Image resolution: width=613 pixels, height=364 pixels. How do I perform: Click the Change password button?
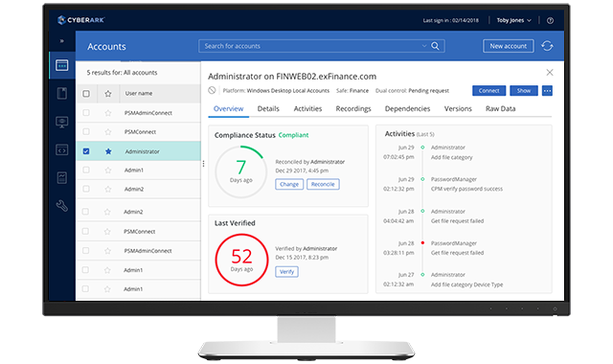pos(289,184)
